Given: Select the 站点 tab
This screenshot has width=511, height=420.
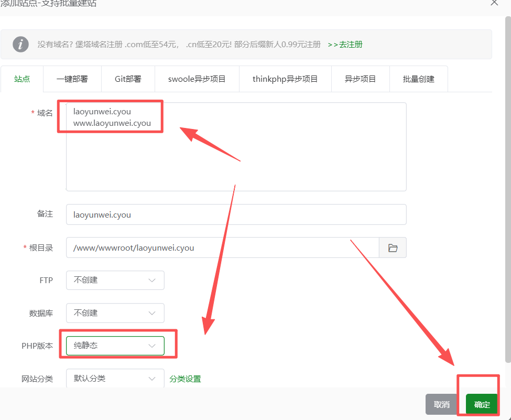Looking at the screenshot, I should point(22,79).
